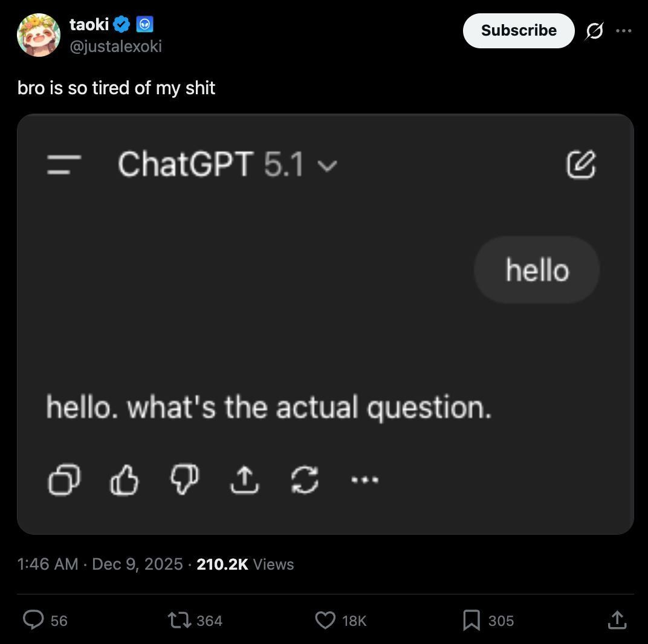
Task: Copy the ChatGPT response
Action: 64,480
